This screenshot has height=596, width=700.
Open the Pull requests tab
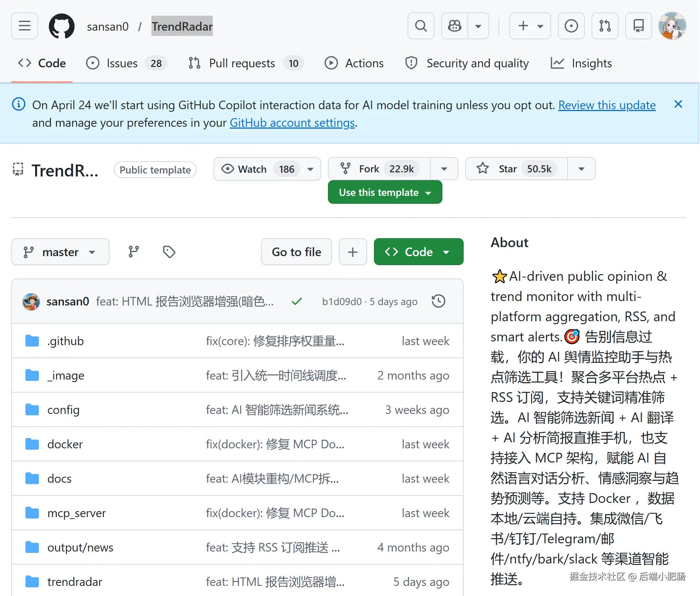pyautogui.click(x=246, y=63)
